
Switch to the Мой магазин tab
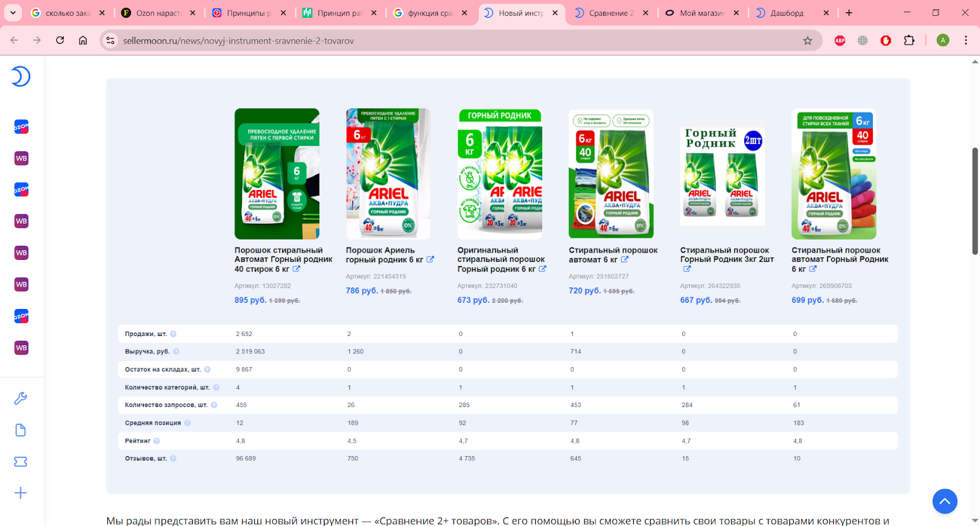[x=702, y=13]
